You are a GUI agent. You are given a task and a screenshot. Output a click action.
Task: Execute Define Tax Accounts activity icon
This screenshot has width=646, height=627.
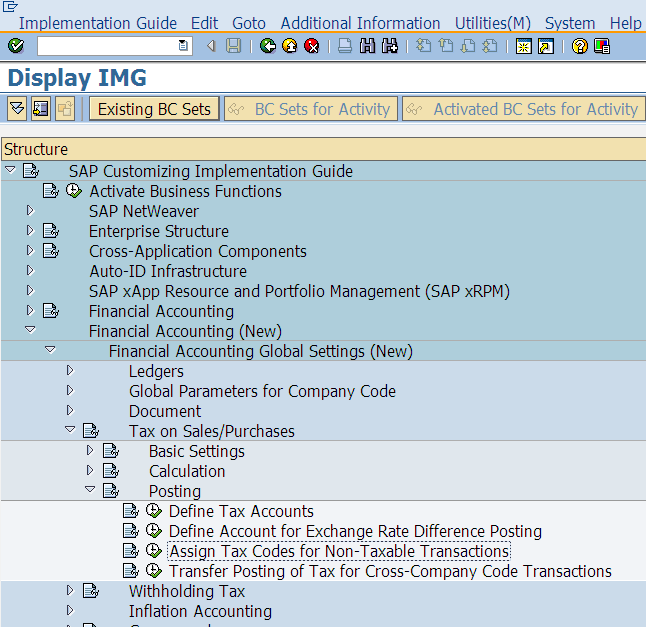pyautogui.click(x=154, y=511)
